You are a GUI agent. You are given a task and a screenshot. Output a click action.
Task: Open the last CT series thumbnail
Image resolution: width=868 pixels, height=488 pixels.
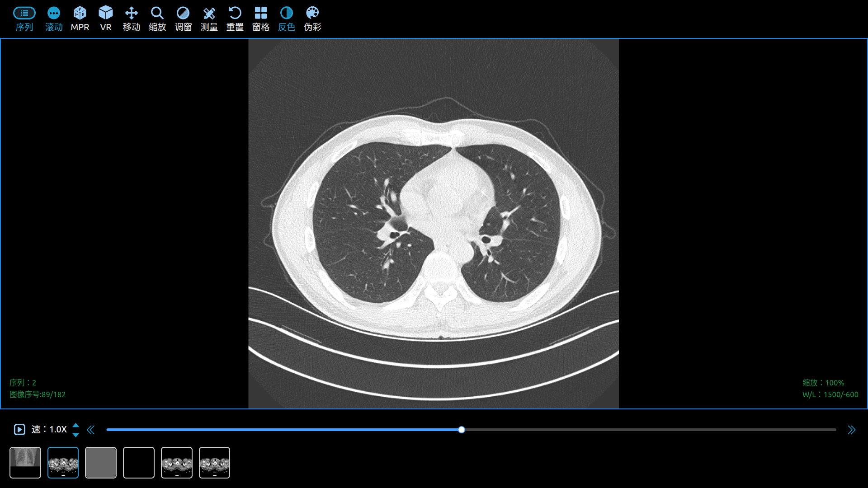point(215,462)
